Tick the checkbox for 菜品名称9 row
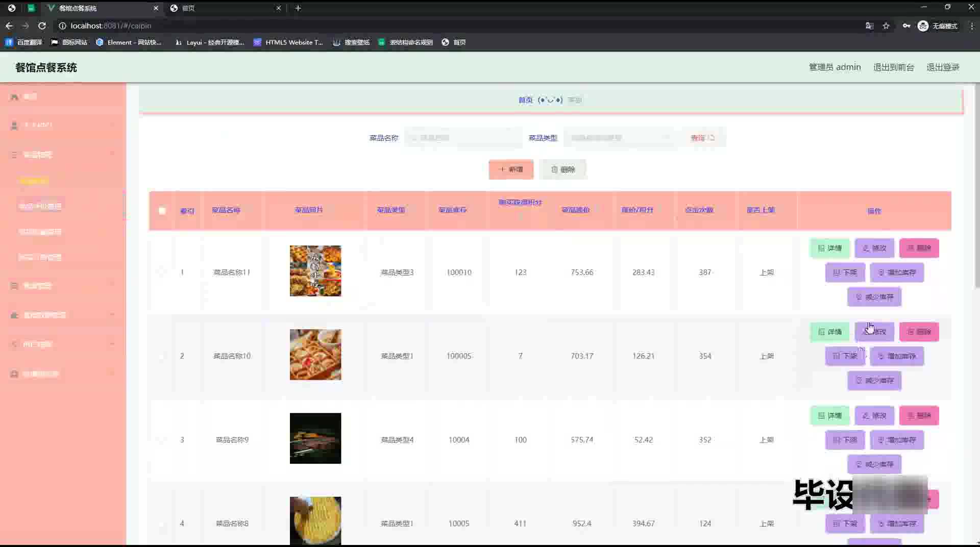980x547 pixels. click(162, 440)
